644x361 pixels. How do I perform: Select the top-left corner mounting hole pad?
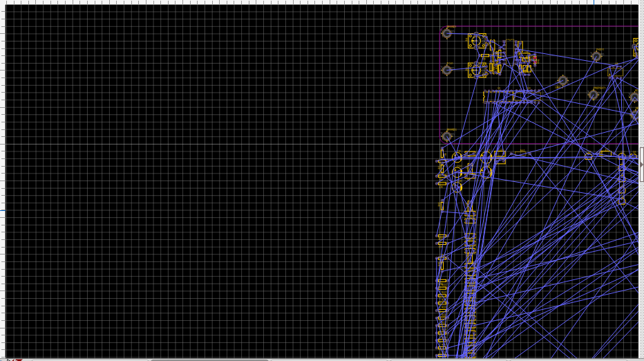(447, 34)
